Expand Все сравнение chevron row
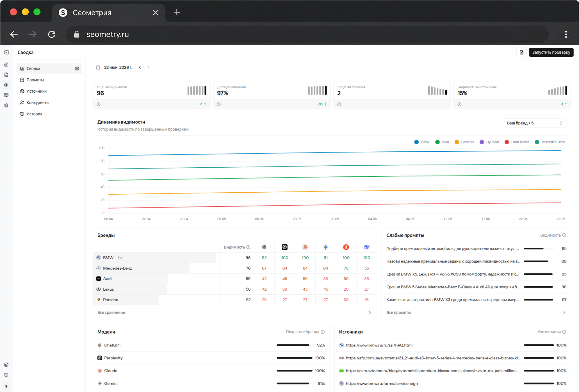579x392 pixels. pos(234,313)
